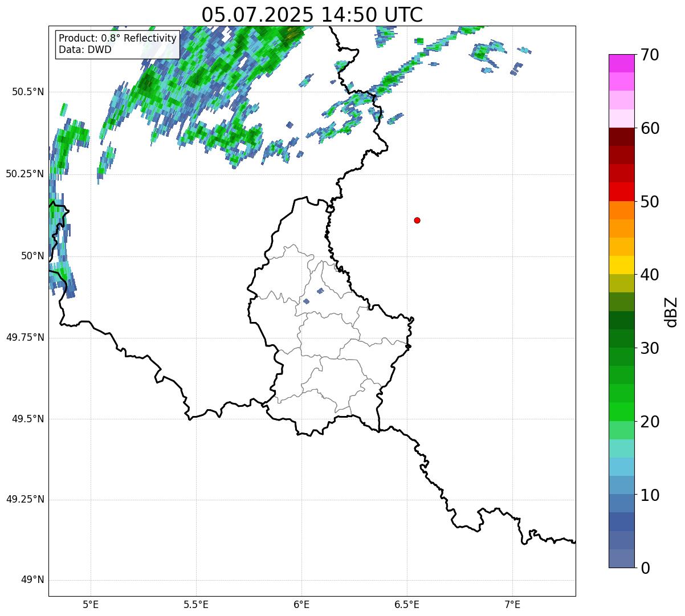Click the 5.5°E longitude label
Viewport: 685px width, 616px height.
[196, 604]
